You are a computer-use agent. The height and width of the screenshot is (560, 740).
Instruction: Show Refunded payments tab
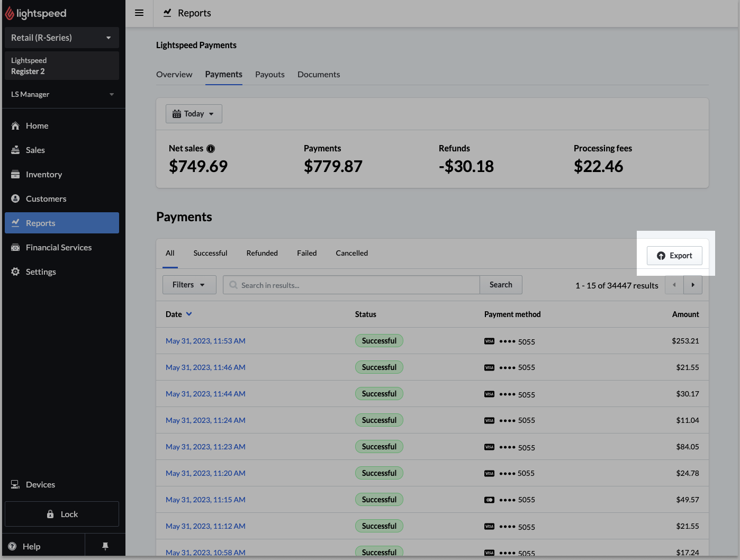point(262,253)
